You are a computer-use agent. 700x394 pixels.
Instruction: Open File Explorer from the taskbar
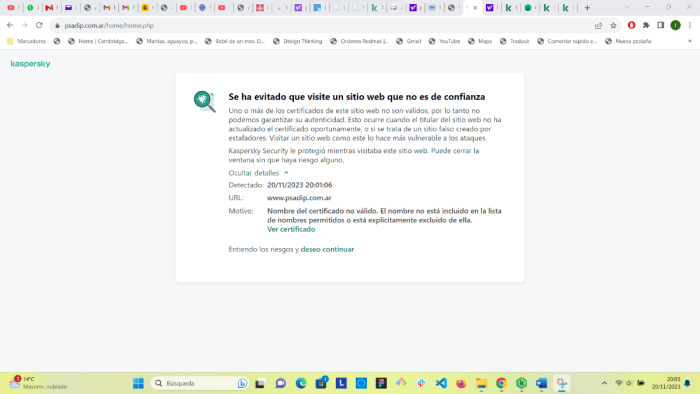[x=481, y=383]
